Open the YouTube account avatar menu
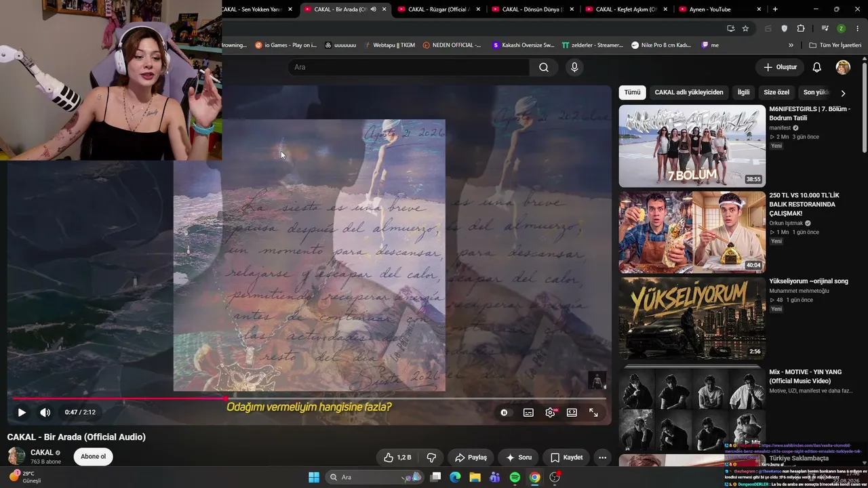The height and width of the screenshot is (488, 868). pyautogui.click(x=843, y=67)
